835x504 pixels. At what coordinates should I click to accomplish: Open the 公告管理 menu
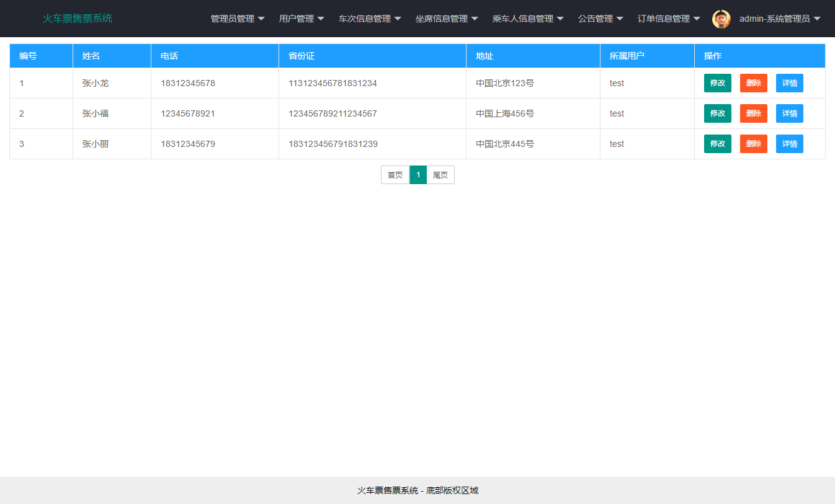pyautogui.click(x=600, y=19)
